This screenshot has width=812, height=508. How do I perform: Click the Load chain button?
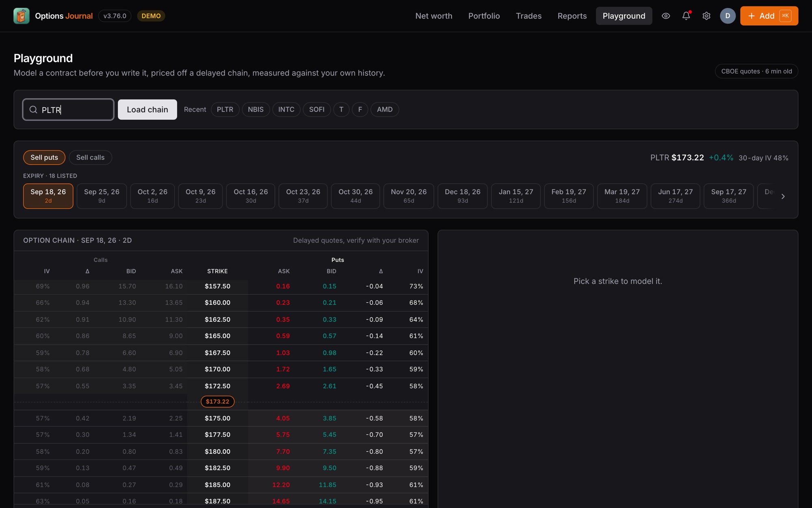pos(147,110)
